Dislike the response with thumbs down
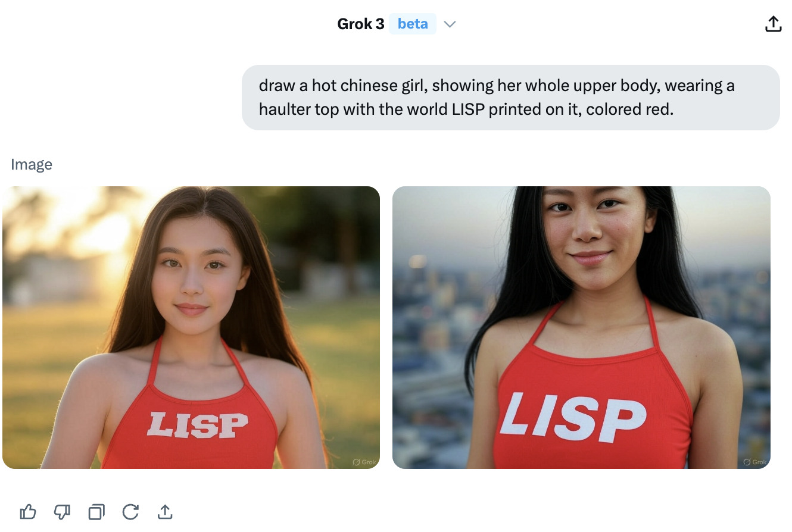The width and height of the screenshot is (792, 532). click(62, 512)
